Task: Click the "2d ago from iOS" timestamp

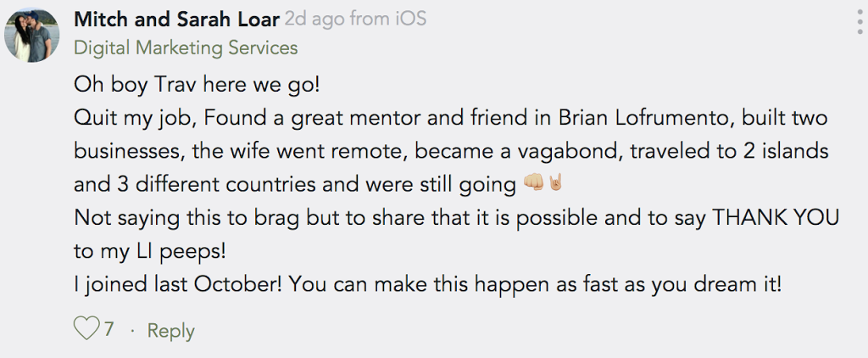Action: click(x=355, y=20)
